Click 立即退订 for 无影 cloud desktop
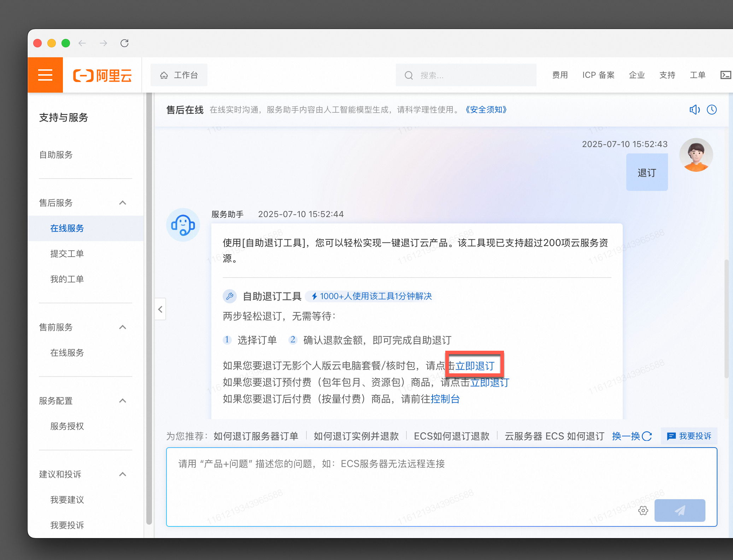The width and height of the screenshot is (733, 560). pos(475,366)
